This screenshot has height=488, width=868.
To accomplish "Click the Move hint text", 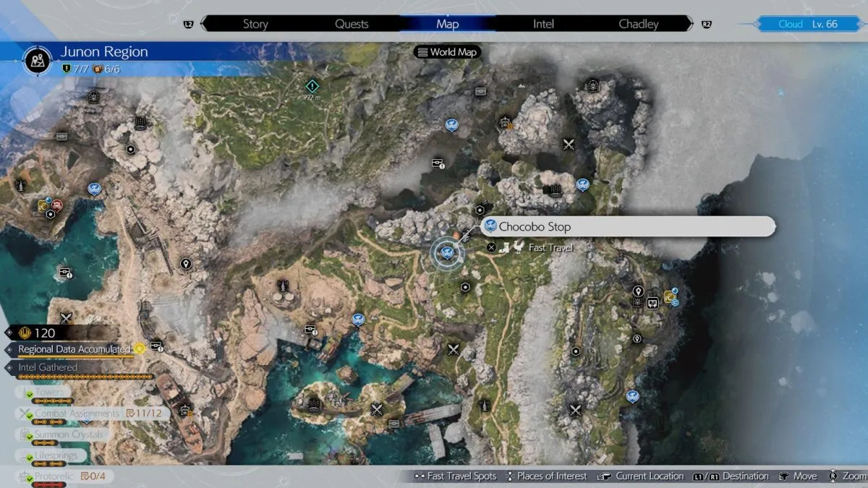I will pyautogui.click(x=805, y=476).
